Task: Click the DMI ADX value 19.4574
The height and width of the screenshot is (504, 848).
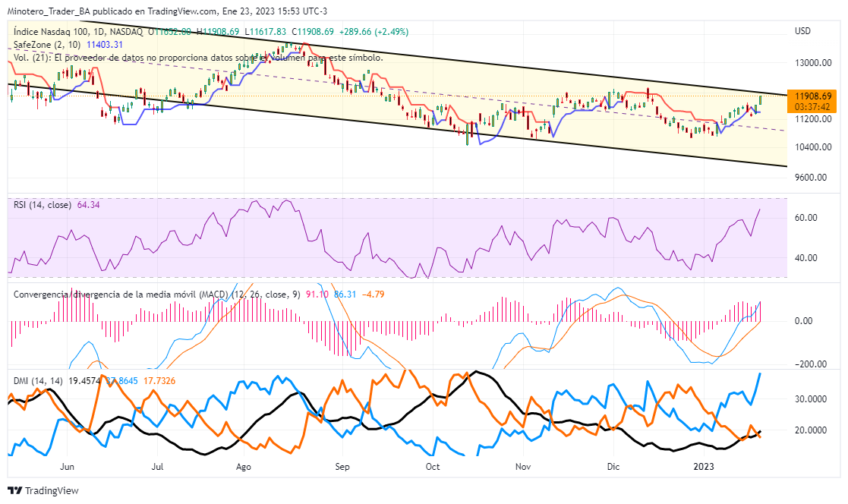Action: click(x=84, y=381)
